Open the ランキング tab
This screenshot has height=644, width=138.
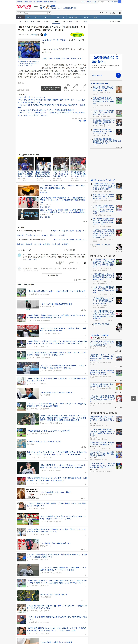pyautogui.click(x=86, y=17)
